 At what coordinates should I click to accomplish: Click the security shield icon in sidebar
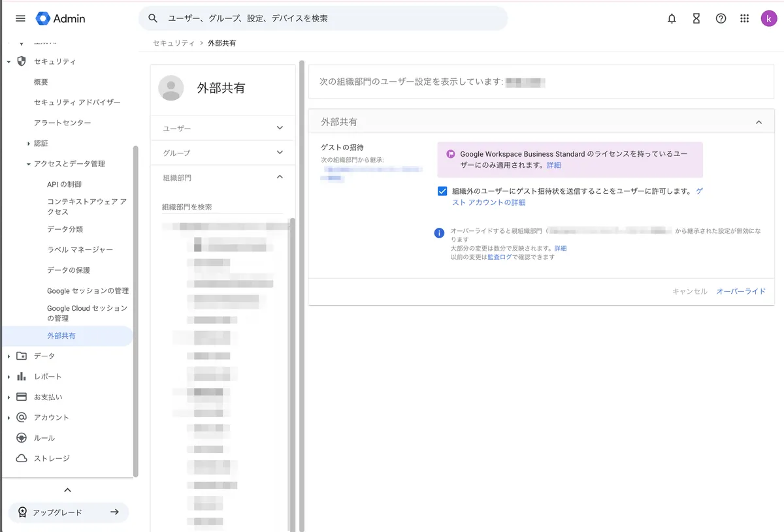pos(22,61)
